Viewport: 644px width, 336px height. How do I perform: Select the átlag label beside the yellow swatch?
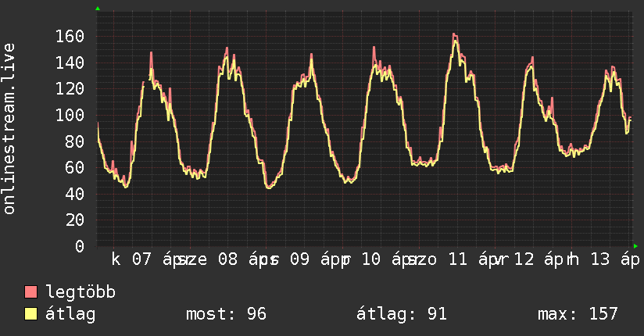70,314
